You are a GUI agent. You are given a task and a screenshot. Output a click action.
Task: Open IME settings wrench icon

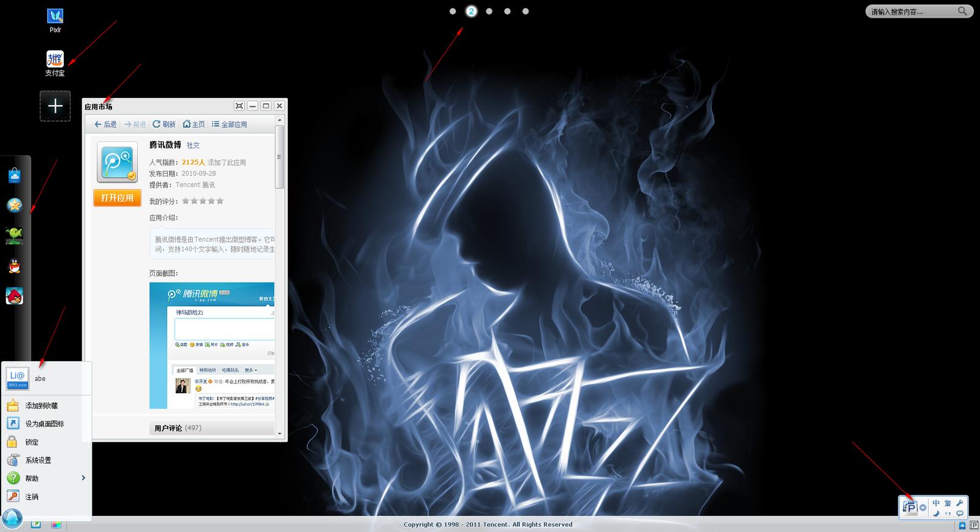pyautogui.click(x=960, y=503)
